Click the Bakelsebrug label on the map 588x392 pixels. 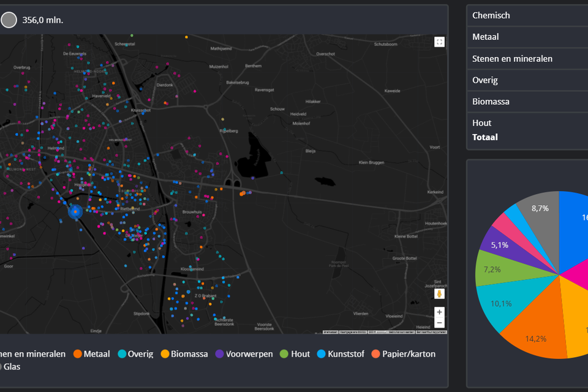(238, 83)
